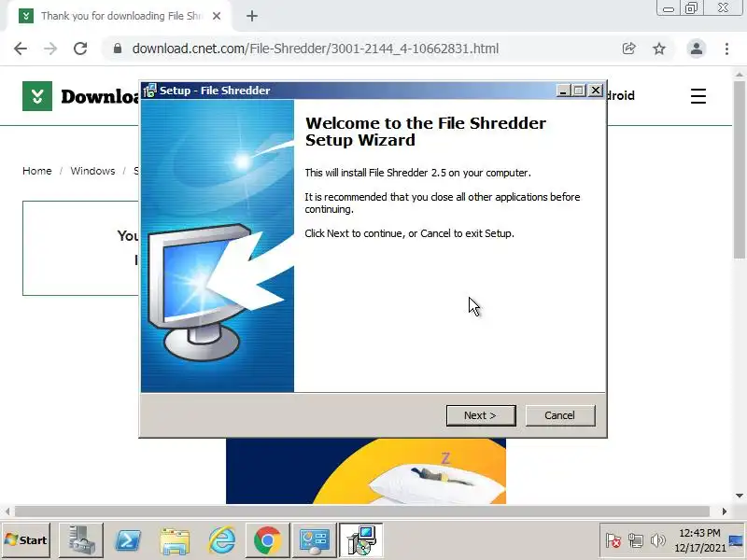Bookmark this page with the star icon
The image size is (747, 560).
coord(659,49)
